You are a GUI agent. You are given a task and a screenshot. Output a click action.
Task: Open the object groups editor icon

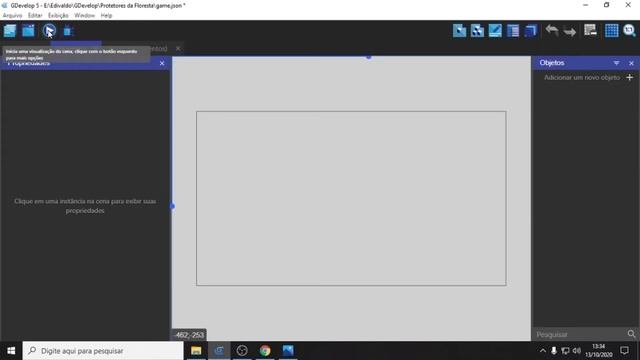[x=477, y=31]
